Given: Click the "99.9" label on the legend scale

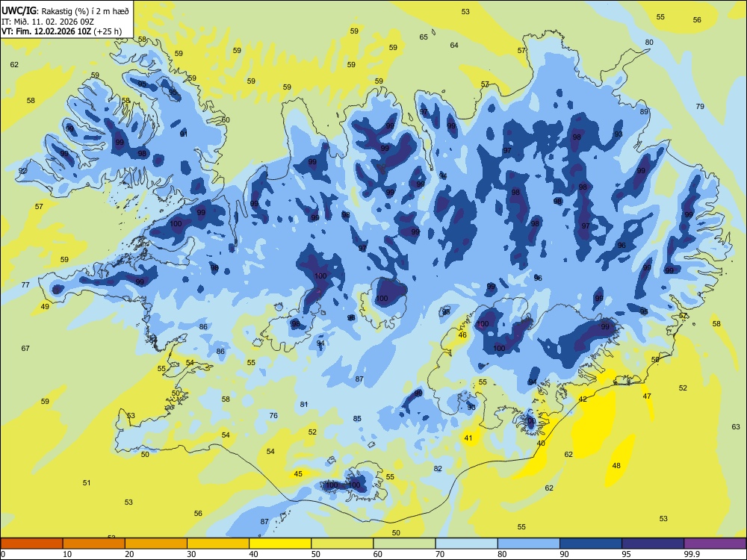Looking at the screenshot, I should click(692, 554).
